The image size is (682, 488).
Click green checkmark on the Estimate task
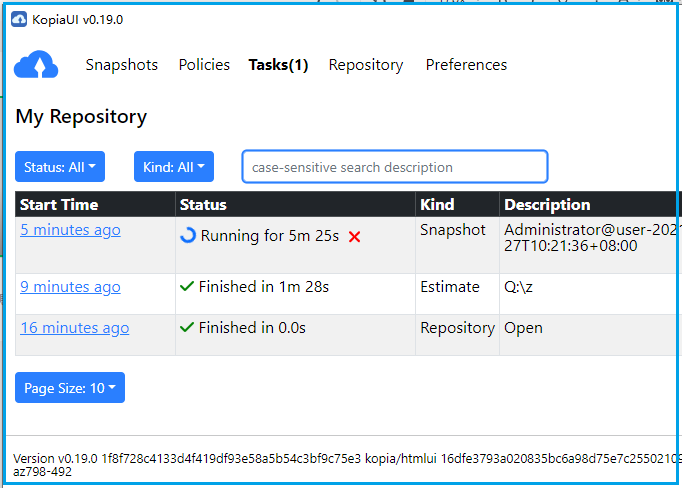click(187, 287)
